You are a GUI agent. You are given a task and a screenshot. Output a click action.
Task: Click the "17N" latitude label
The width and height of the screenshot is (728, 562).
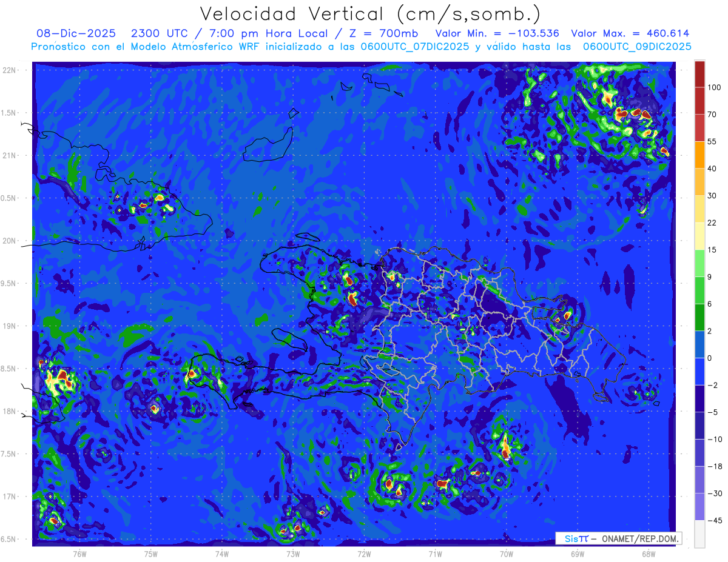9,497
